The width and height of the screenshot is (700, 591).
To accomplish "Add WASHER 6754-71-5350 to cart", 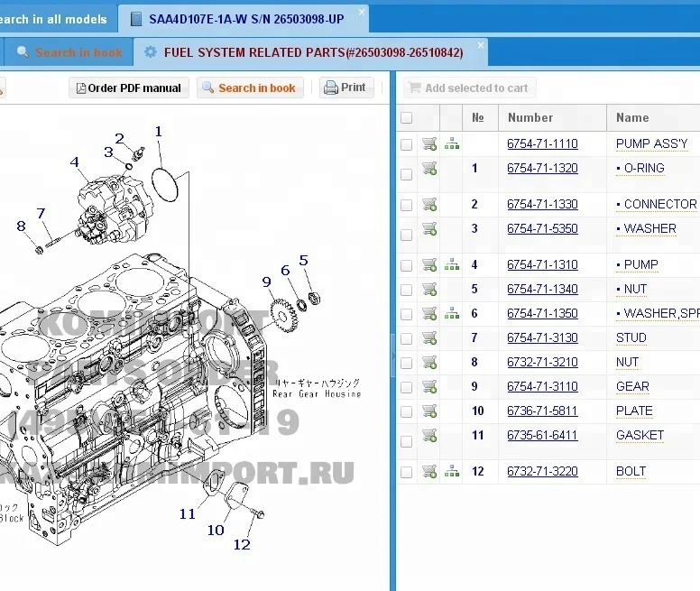I will coord(429,228).
